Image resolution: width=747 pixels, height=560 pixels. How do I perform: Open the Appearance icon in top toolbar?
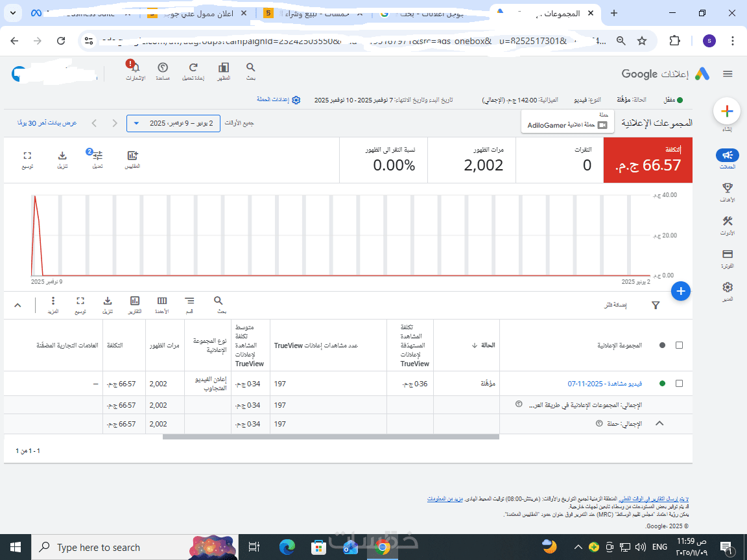pos(224,67)
